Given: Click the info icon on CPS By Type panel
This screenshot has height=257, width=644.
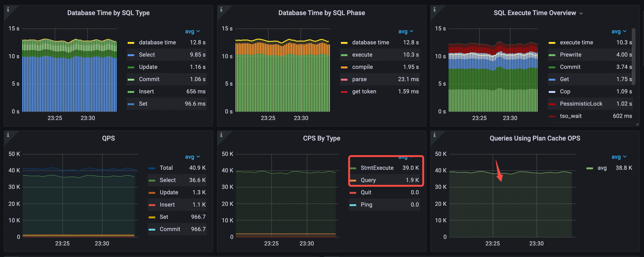Looking at the screenshot, I should click(222, 135).
